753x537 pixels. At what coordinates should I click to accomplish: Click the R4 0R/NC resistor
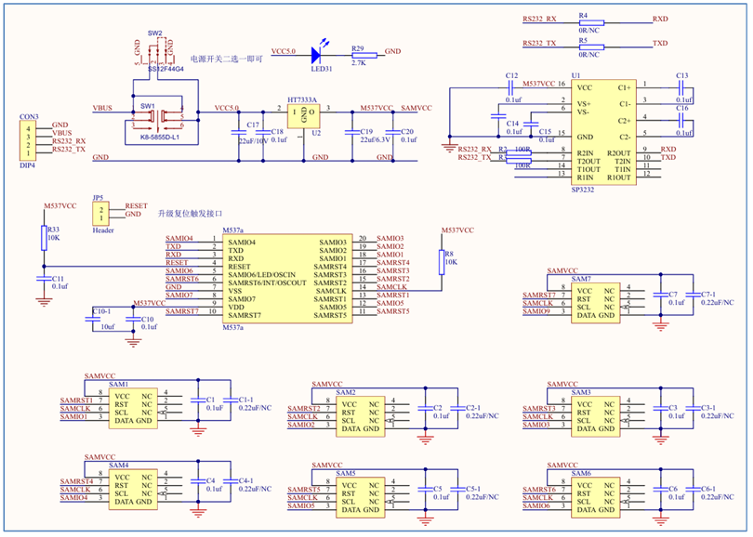(x=585, y=20)
